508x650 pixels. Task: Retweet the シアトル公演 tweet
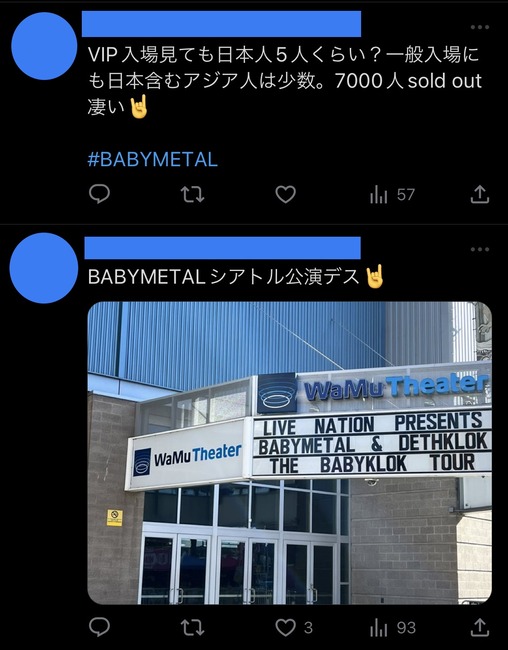[192, 628]
